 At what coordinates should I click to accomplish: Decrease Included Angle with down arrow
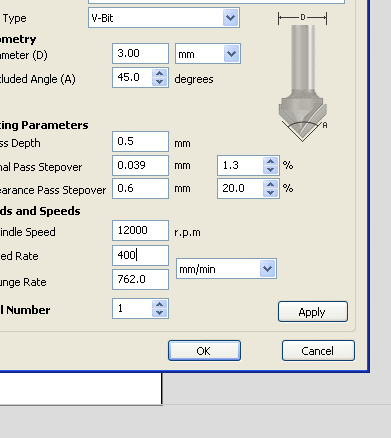(x=160, y=82)
